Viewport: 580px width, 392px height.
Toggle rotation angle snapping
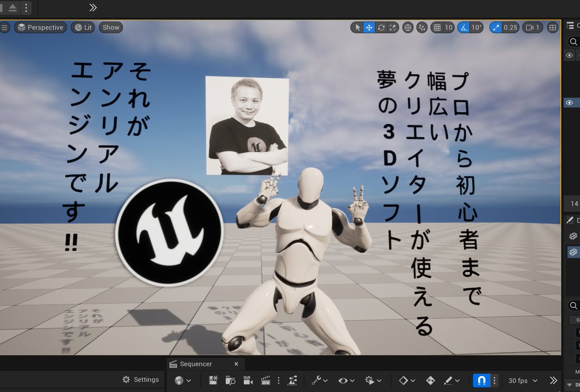pos(464,28)
